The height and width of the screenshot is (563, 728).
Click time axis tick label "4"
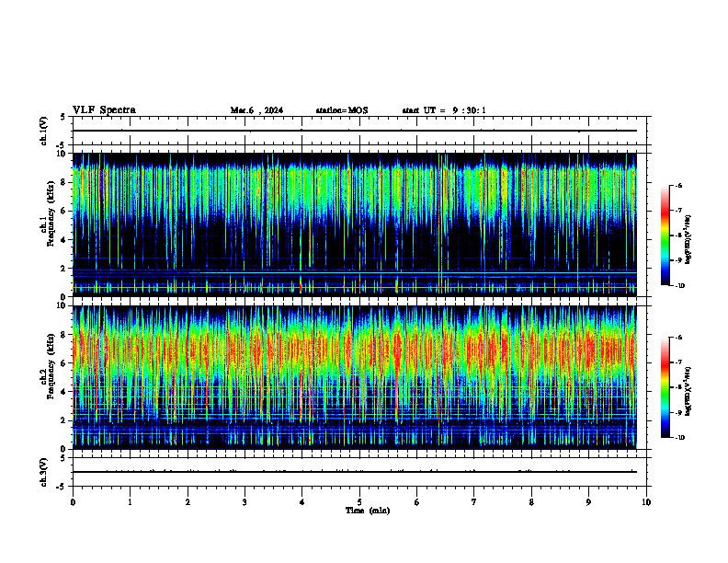[301, 502]
